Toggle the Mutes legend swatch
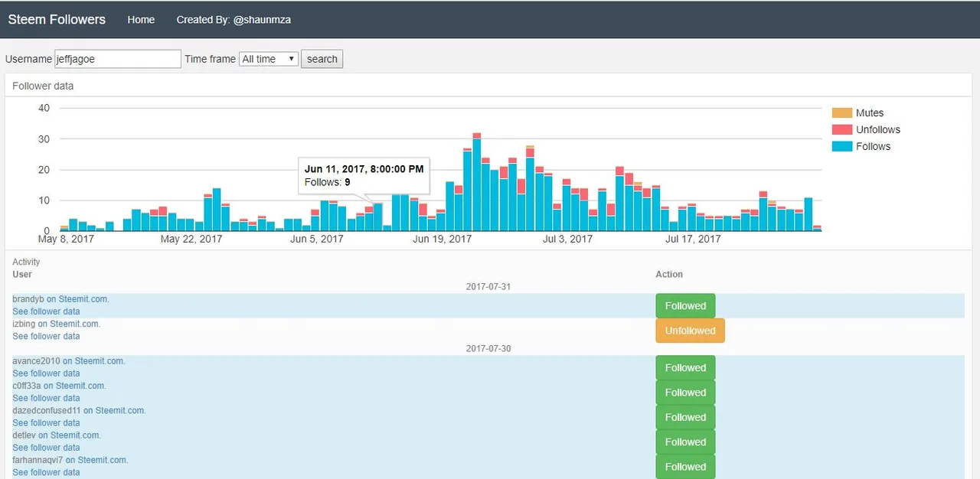This screenshot has height=479, width=980. tap(841, 112)
